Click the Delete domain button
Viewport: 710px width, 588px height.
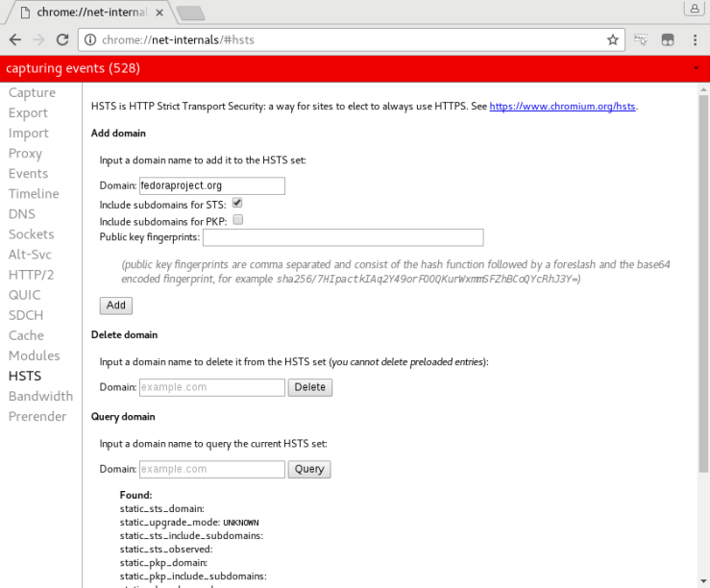(310, 387)
